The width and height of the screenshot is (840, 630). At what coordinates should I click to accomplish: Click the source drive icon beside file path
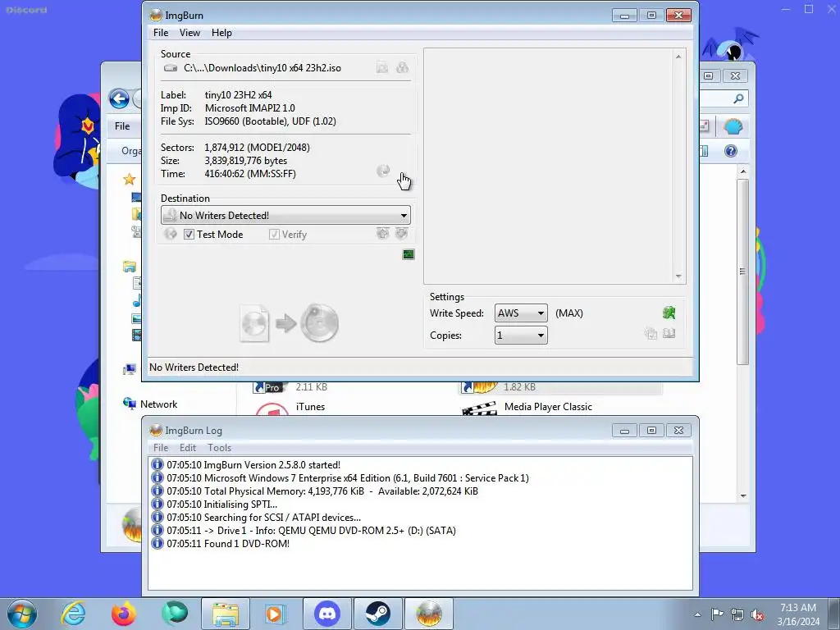coord(171,68)
